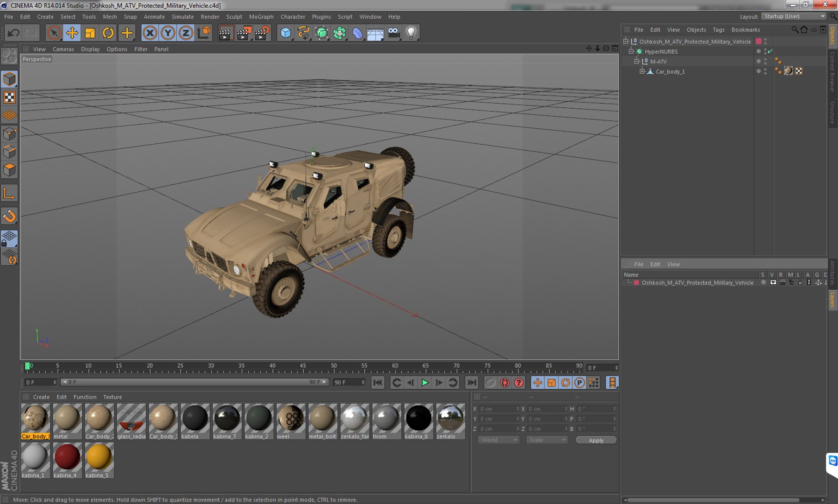The width and height of the screenshot is (838, 504).
Task: Switch to Texture mode
Action: pos(9,97)
